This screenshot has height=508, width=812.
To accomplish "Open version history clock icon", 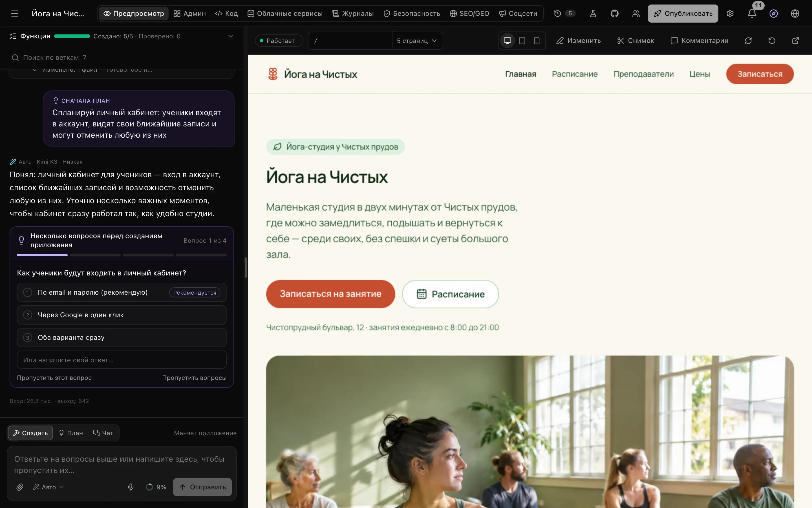I will pyautogui.click(x=557, y=14).
